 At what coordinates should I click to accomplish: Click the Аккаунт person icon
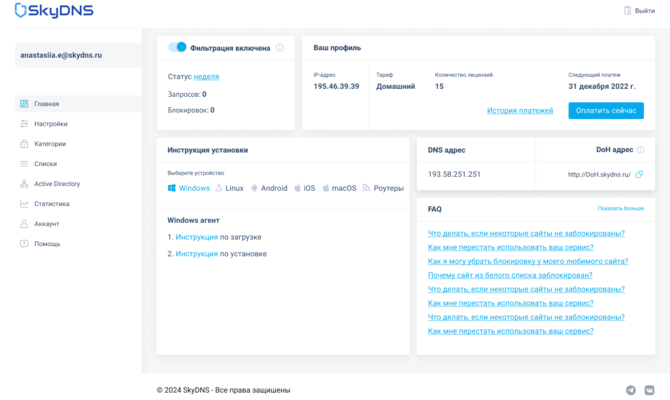pos(24,224)
